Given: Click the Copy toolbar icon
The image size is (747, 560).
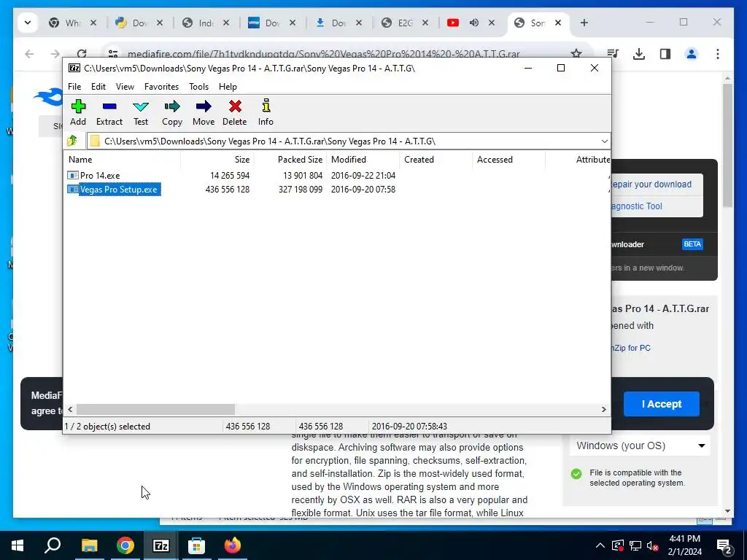Looking at the screenshot, I should pos(172,112).
